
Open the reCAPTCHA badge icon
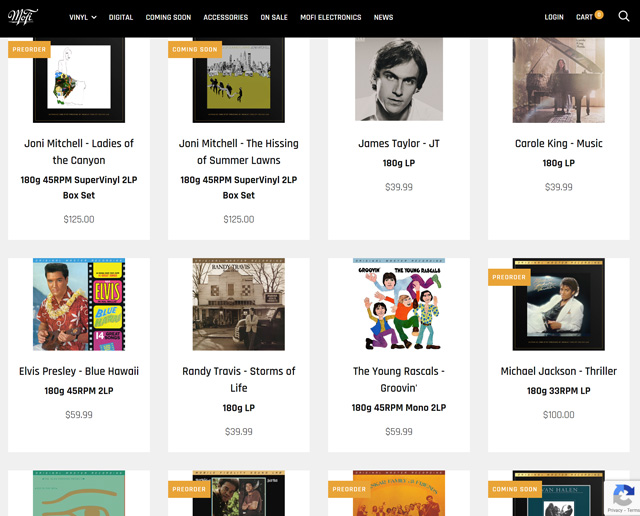click(x=622, y=497)
